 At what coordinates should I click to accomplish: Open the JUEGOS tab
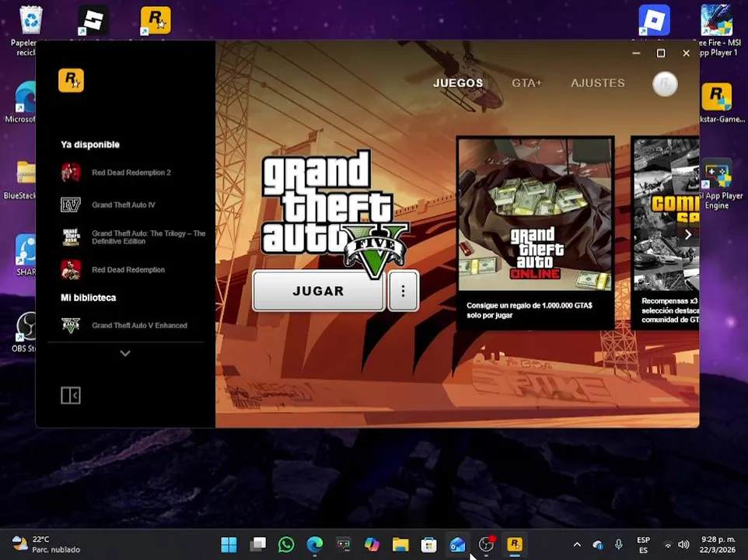pyautogui.click(x=458, y=83)
